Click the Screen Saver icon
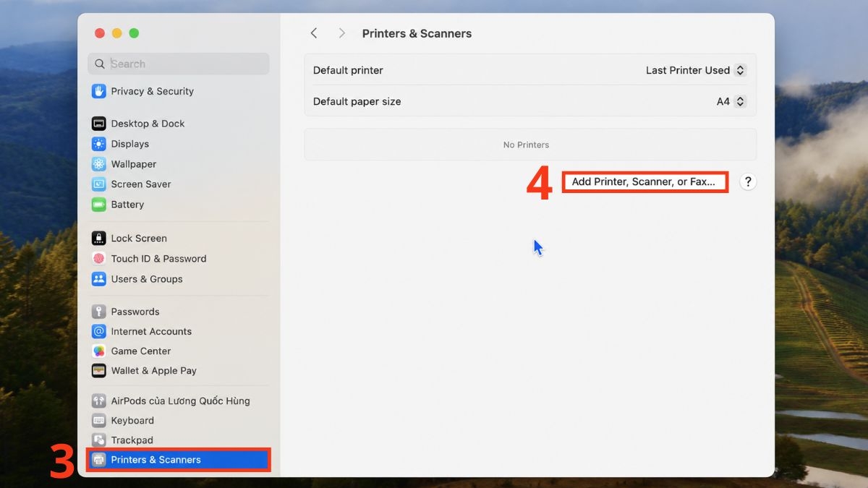 click(x=99, y=184)
